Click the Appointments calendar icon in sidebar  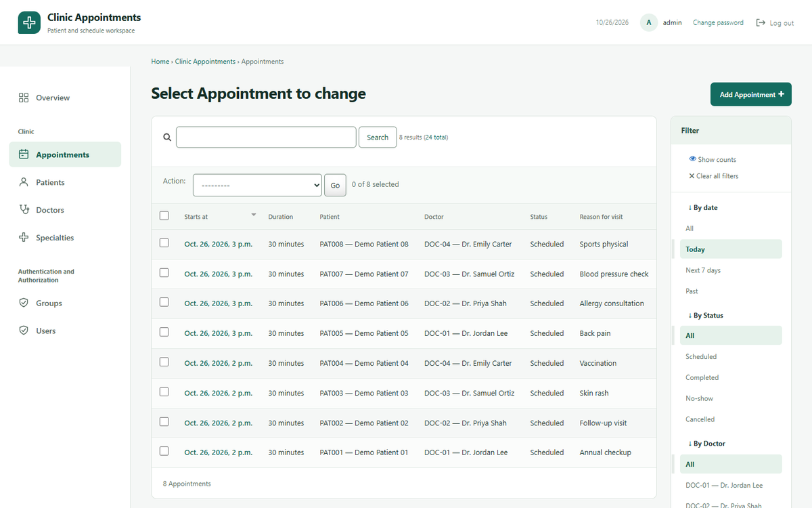point(24,154)
